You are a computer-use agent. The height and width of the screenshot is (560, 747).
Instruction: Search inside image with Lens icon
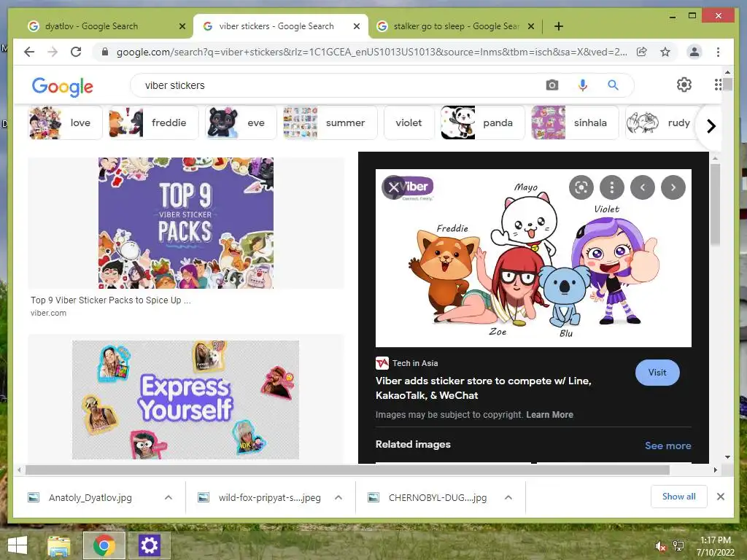(581, 187)
